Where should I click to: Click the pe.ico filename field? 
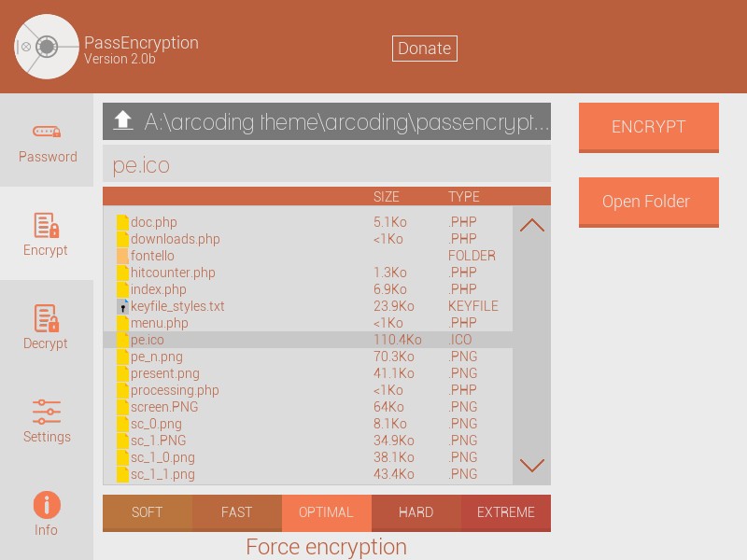pyautogui.click(x=327, y=164)
